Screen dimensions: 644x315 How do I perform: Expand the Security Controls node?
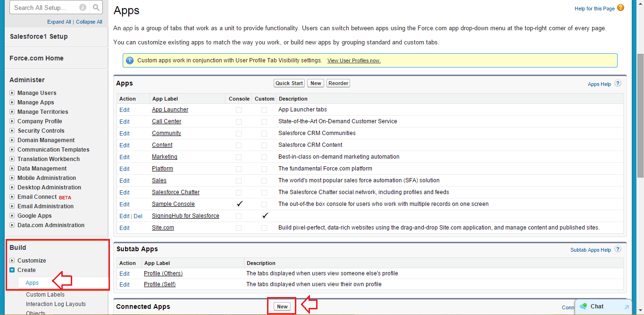tap(12, 131)
